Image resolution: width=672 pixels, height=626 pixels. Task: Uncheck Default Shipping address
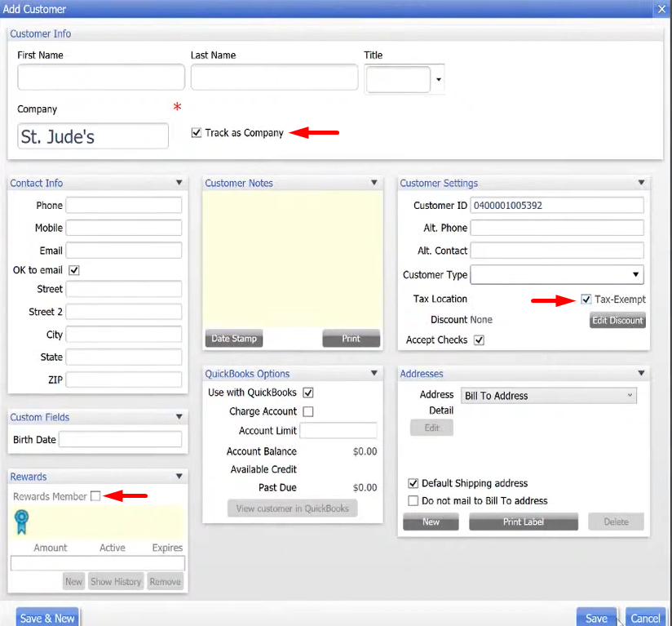click(413, 483)
